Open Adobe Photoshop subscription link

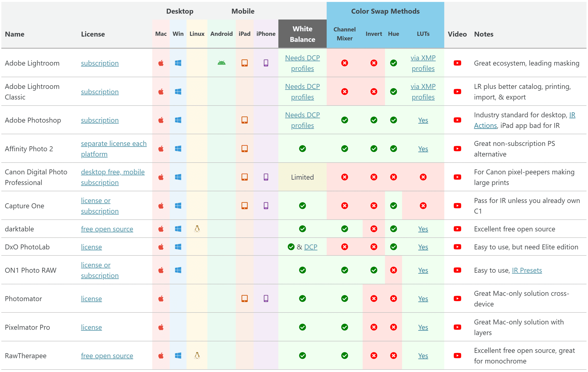100,120
